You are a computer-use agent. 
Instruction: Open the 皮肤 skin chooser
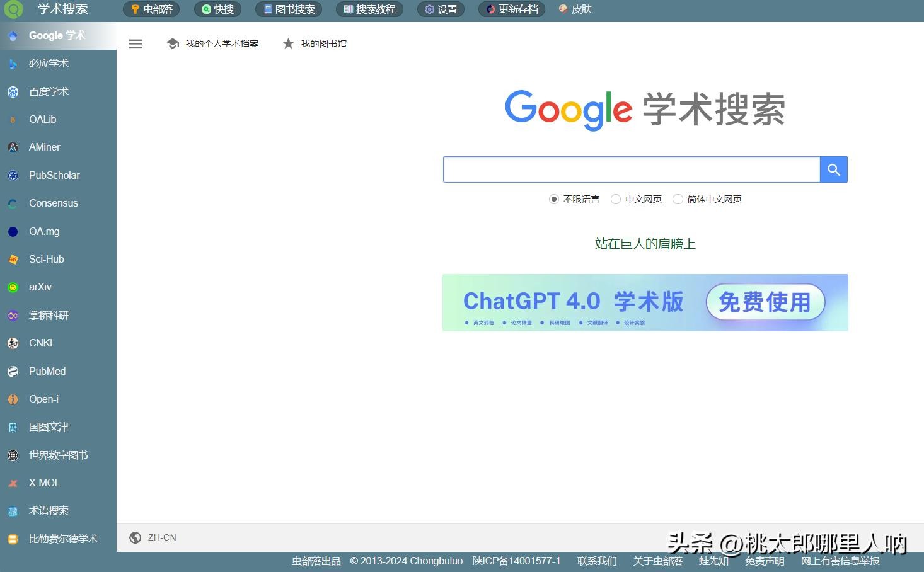[575, 9]
